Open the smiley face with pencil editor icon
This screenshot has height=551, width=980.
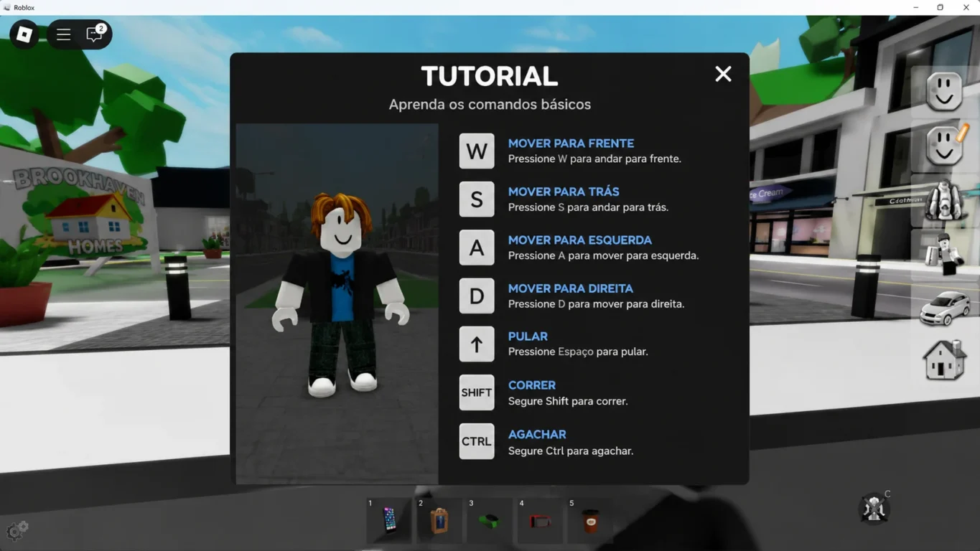coord(946,145)
